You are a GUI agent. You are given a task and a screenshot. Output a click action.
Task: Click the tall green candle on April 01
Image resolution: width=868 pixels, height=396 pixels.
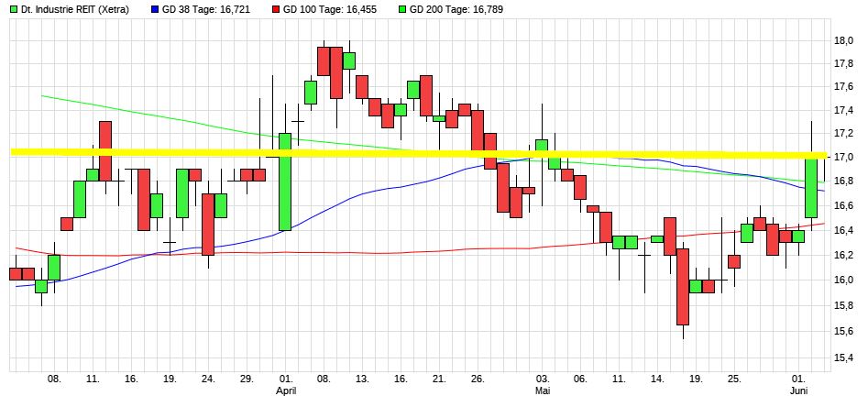click(x=285, y=181)
